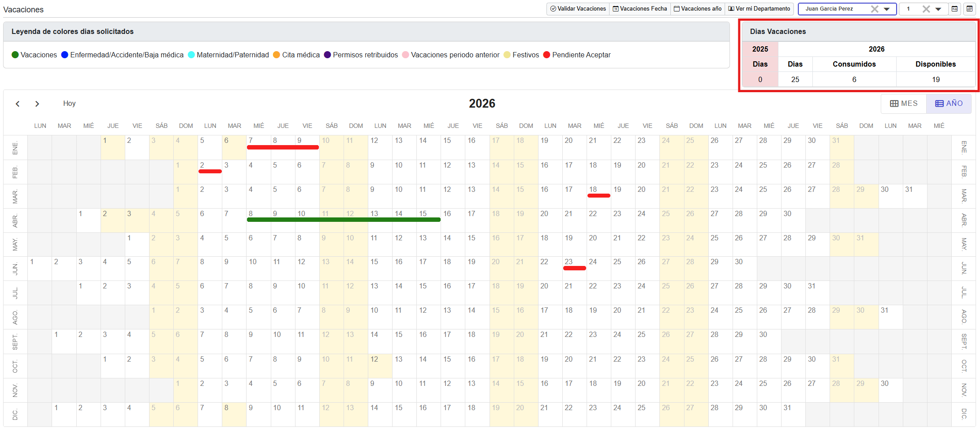Switch to AÑO view
The height and width of the screenshot is (430, 980).
click(x=949, y=104)
